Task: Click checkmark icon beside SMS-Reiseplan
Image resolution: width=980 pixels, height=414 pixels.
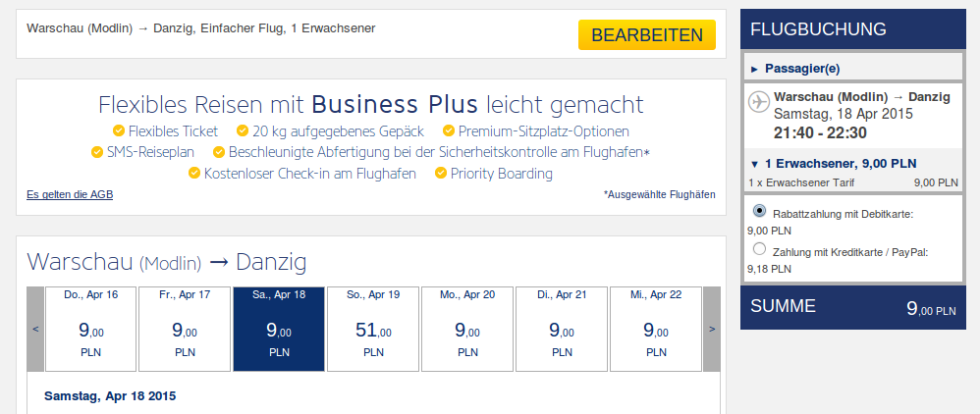Action: pyautogui.click(x=97, y=152)
